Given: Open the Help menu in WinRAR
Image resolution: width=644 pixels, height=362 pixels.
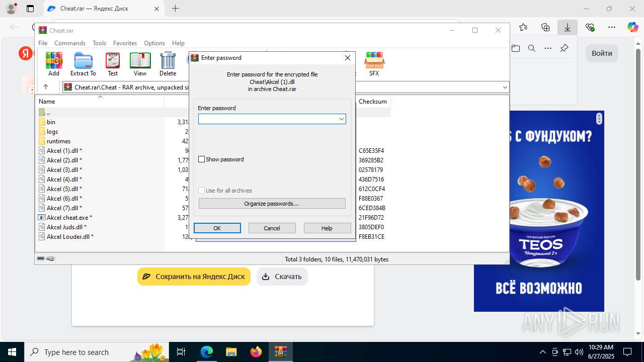Looking at the screenshot, I should (178, 43).
